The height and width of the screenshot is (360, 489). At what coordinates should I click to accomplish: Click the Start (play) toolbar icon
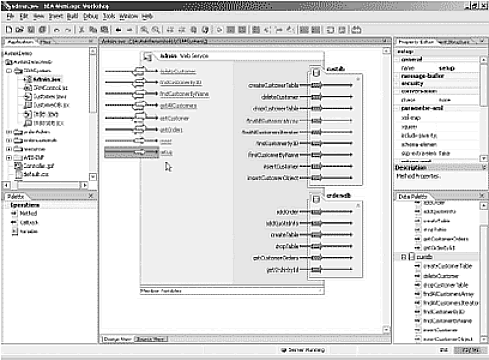[x=219, y=30]
